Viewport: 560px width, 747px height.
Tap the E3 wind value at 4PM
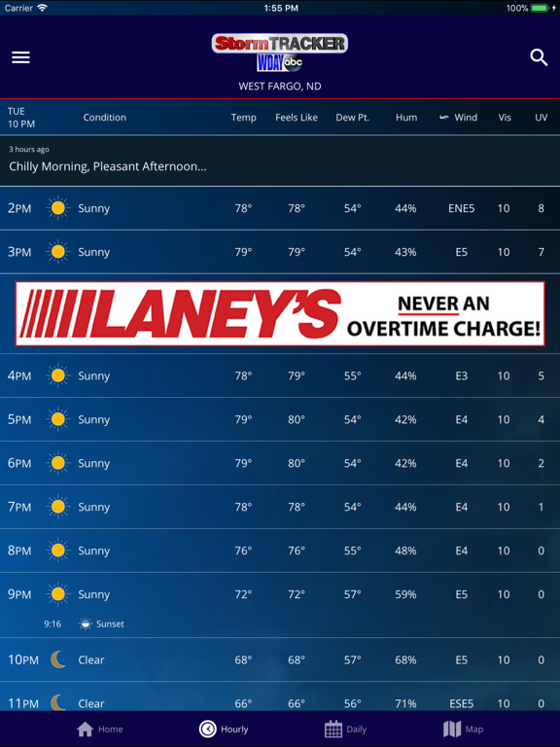[x=461, y=375]
